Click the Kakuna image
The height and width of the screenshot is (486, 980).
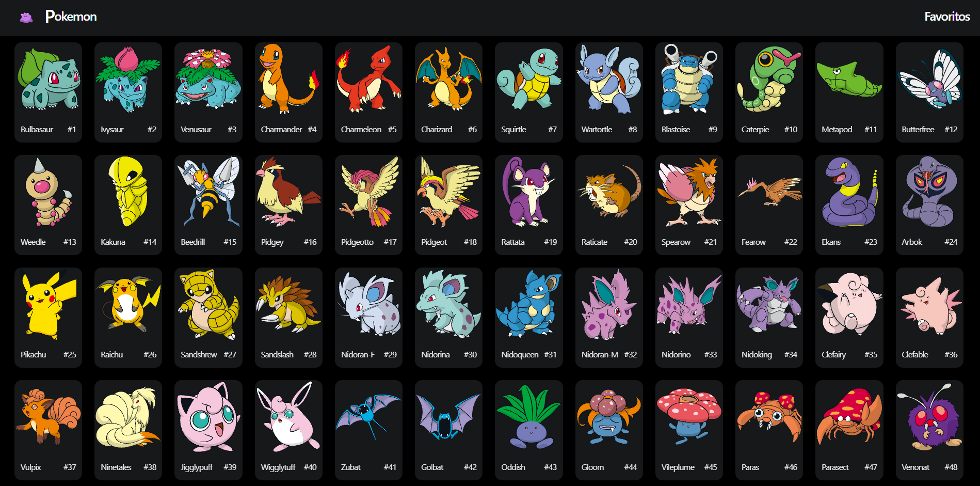point(128,191)
